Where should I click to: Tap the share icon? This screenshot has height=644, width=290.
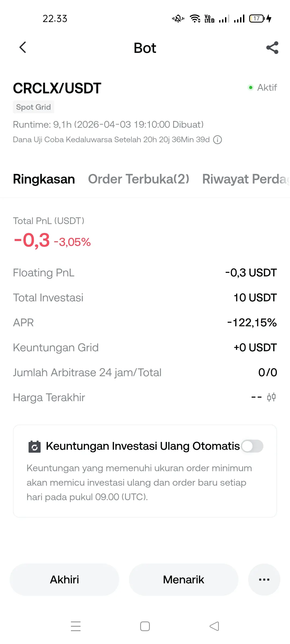tap(272, 48)
